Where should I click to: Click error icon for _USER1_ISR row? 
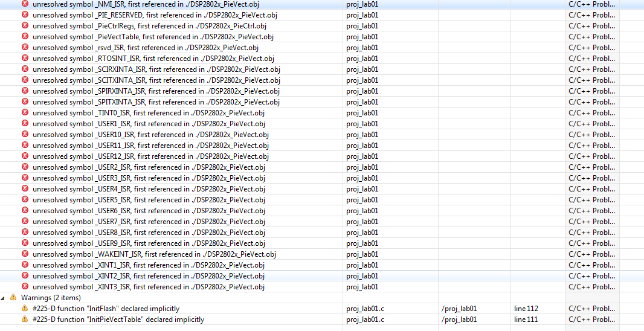[25, 124]
